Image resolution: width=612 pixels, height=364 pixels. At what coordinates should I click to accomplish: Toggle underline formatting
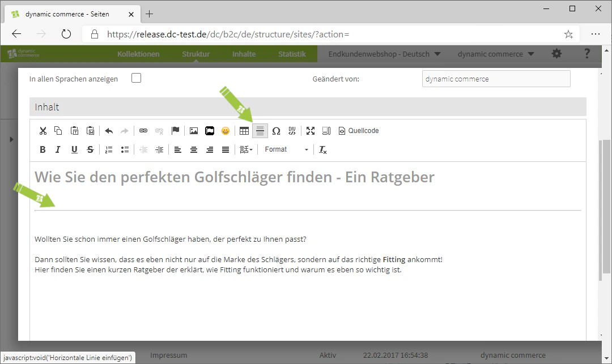(x=74, y=149)
